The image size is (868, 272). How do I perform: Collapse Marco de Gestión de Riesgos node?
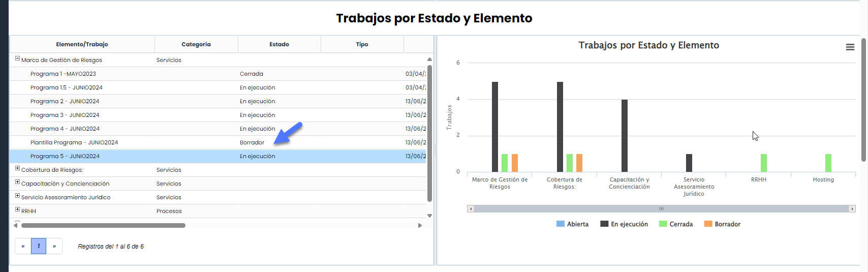[x=17, y=59]
